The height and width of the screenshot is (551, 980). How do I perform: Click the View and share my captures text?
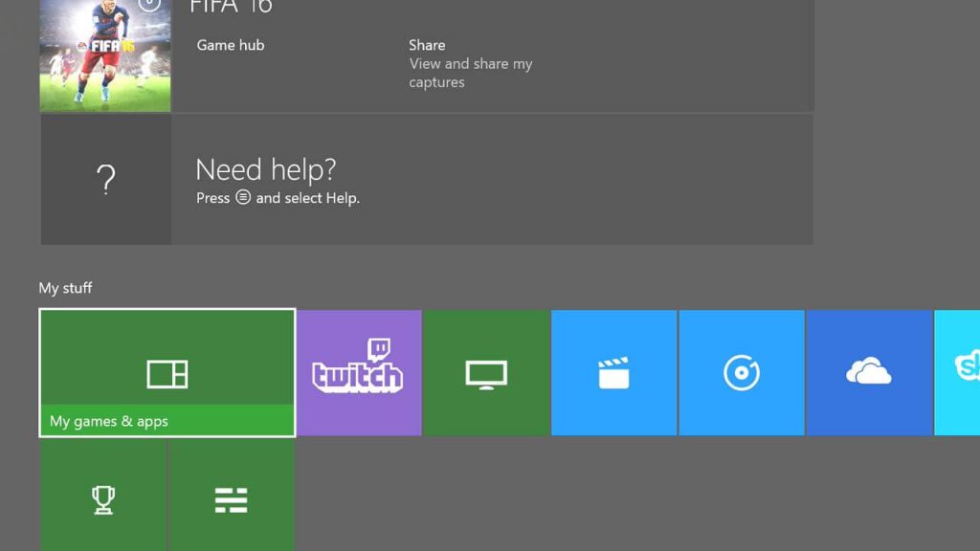[x=470, y=73]
